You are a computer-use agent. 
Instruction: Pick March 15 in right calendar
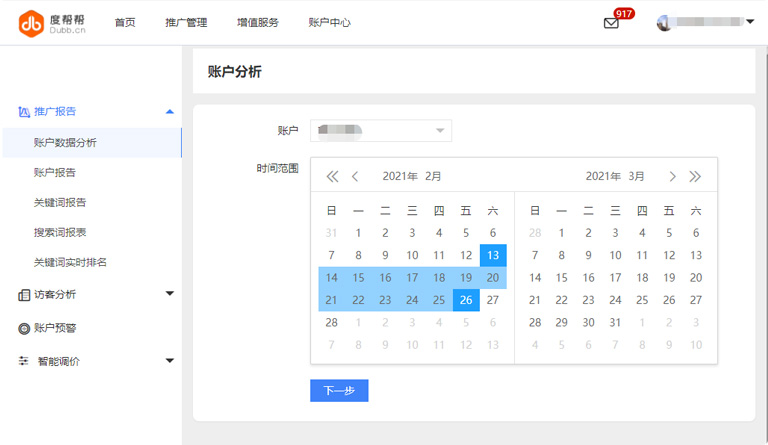click(562, 278)
